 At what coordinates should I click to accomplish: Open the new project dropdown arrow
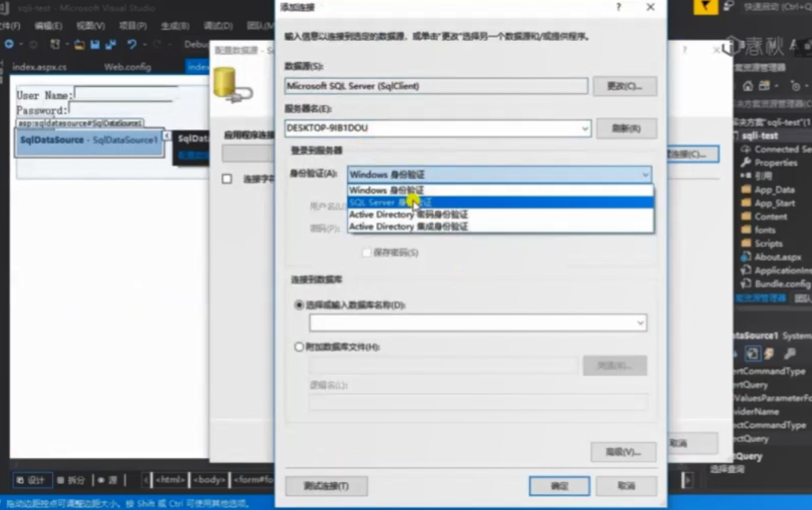click(x=67, y=45)
